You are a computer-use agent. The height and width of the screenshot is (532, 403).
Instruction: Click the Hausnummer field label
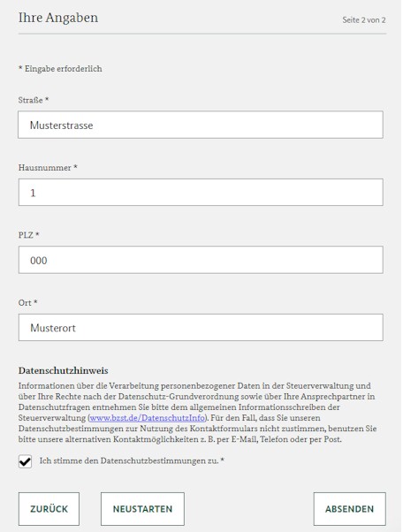pyautogui.click(x=48, y=168)
